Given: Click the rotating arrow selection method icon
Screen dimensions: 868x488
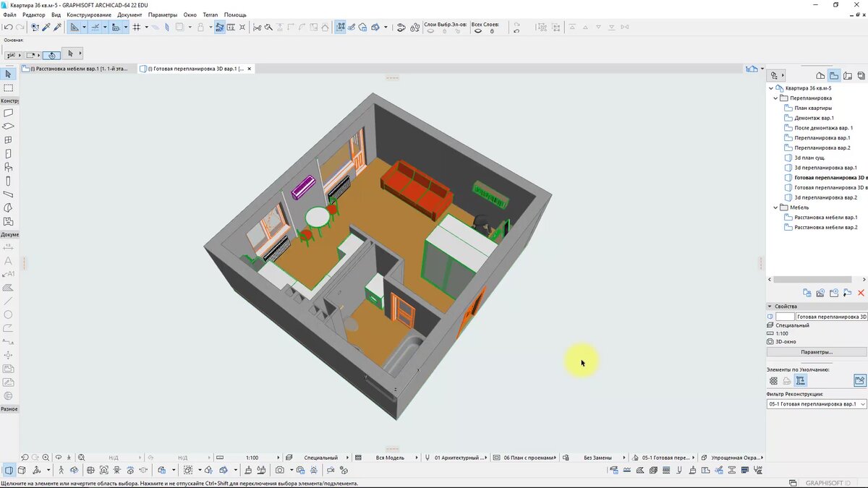Looking at the screenshot, I should (52, 54).
